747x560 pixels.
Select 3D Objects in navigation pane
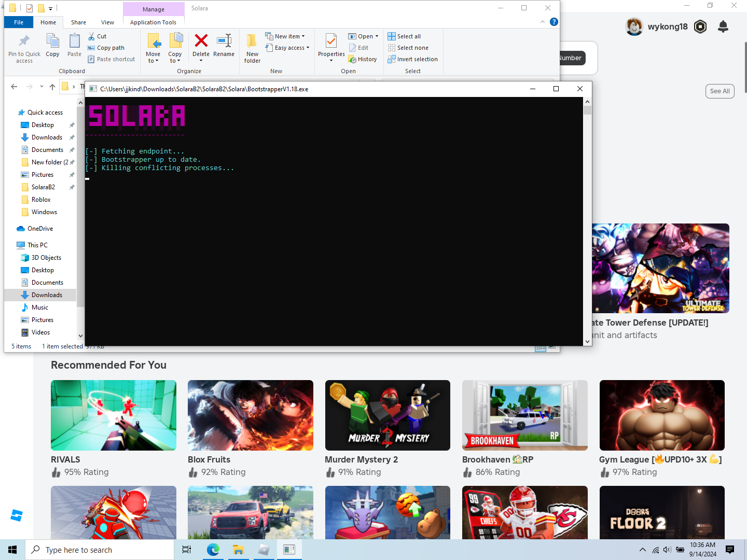click(x=46, y=258)
